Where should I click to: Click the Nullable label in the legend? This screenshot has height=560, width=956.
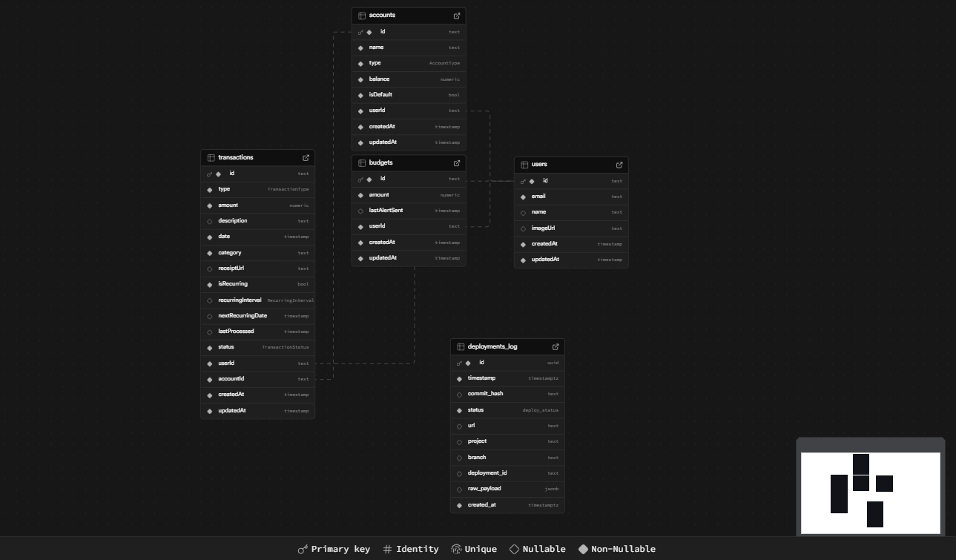[x=544, y=550]
